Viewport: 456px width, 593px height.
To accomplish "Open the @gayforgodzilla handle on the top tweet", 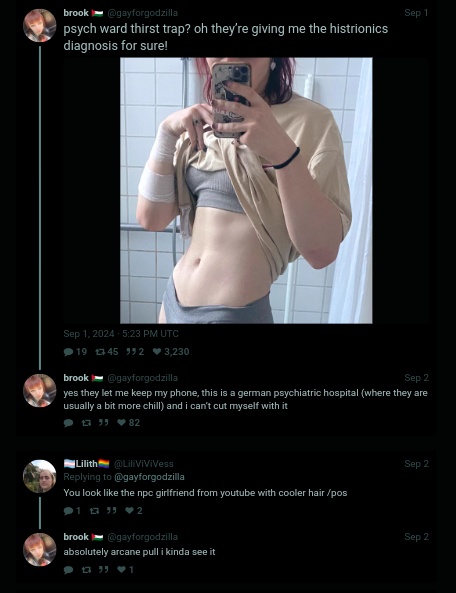I will coord(143,13).
